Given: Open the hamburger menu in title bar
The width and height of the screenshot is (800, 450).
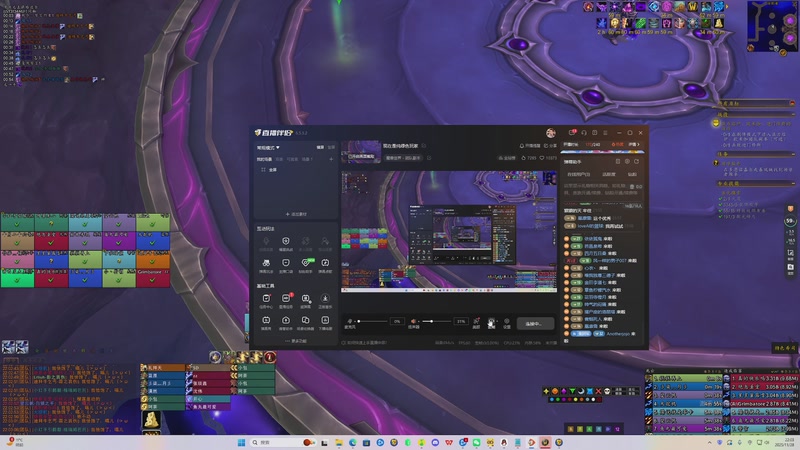Looking at the screenshot, I should 606,133.
